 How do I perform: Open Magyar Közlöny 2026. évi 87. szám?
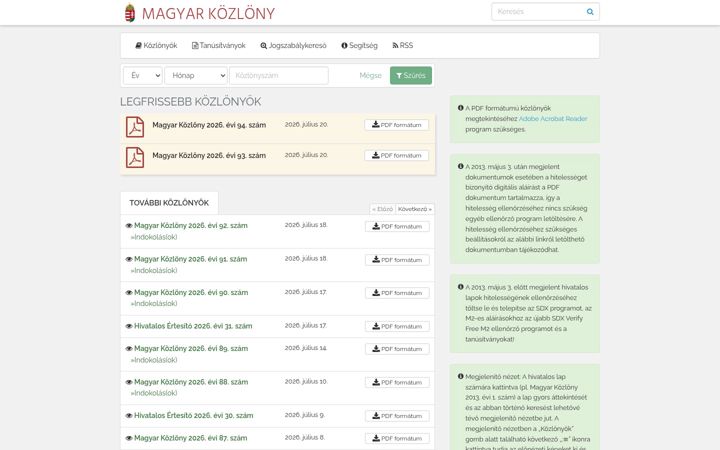click(191, 438)
